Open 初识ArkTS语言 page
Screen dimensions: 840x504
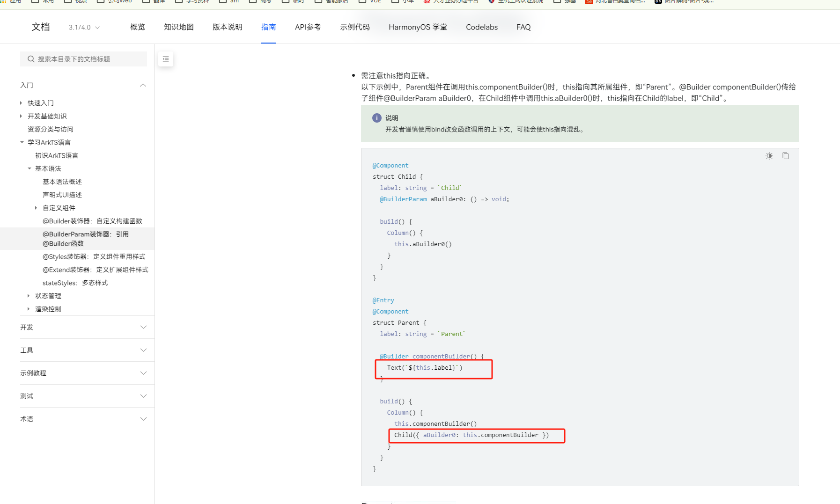click(x=57, y=155)
